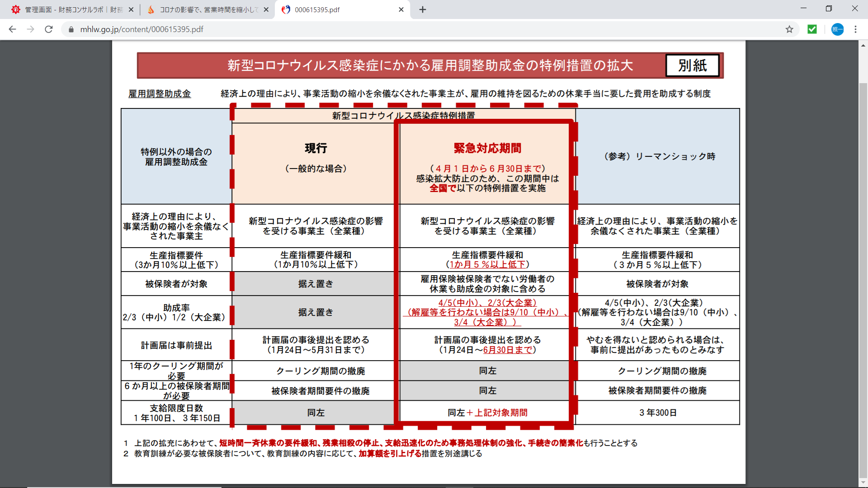This screenshot has height=488, width=868.
Task: Click 計画届は事前提出 cell
Action: [176, 345]
